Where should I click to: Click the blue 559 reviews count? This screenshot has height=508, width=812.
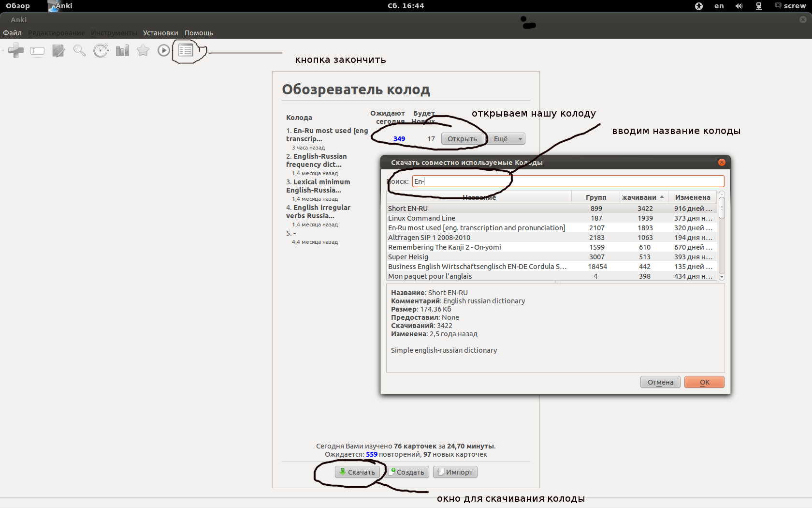[372, 454]
